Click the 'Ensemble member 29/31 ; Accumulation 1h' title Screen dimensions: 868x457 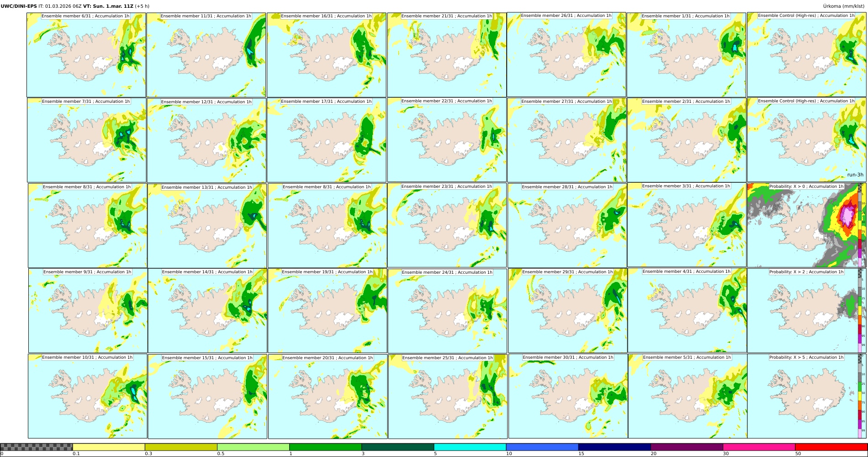coord(567,272)
